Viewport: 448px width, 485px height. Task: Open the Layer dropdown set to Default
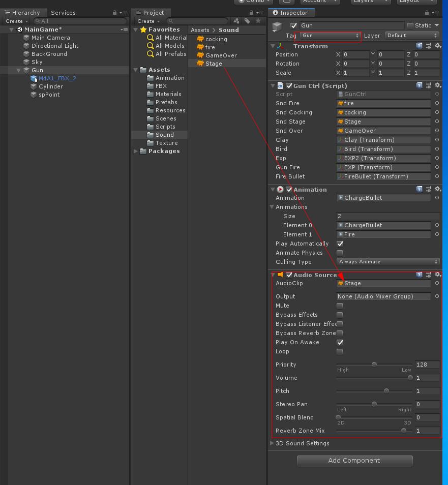pyautogui.click(x=412, y=36)
